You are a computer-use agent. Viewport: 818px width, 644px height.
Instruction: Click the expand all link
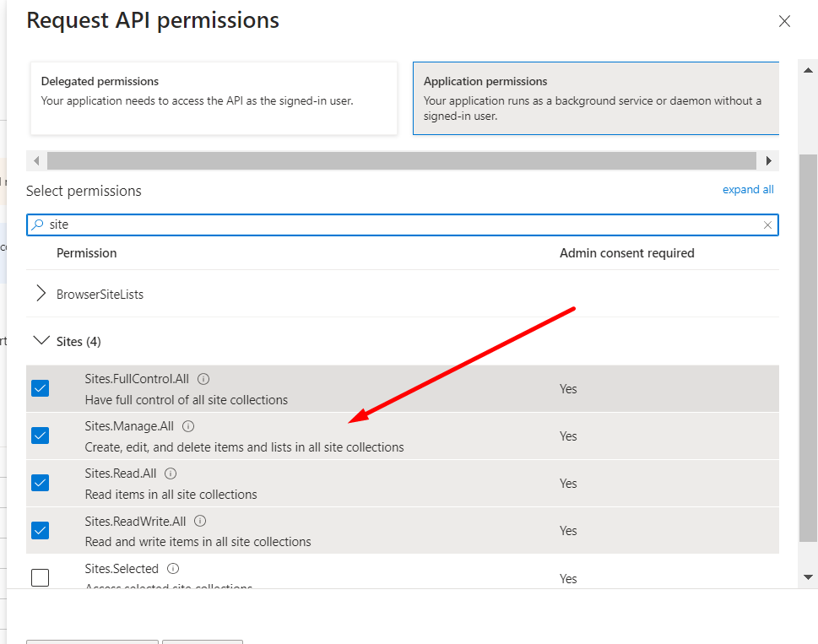pos(748,190)
